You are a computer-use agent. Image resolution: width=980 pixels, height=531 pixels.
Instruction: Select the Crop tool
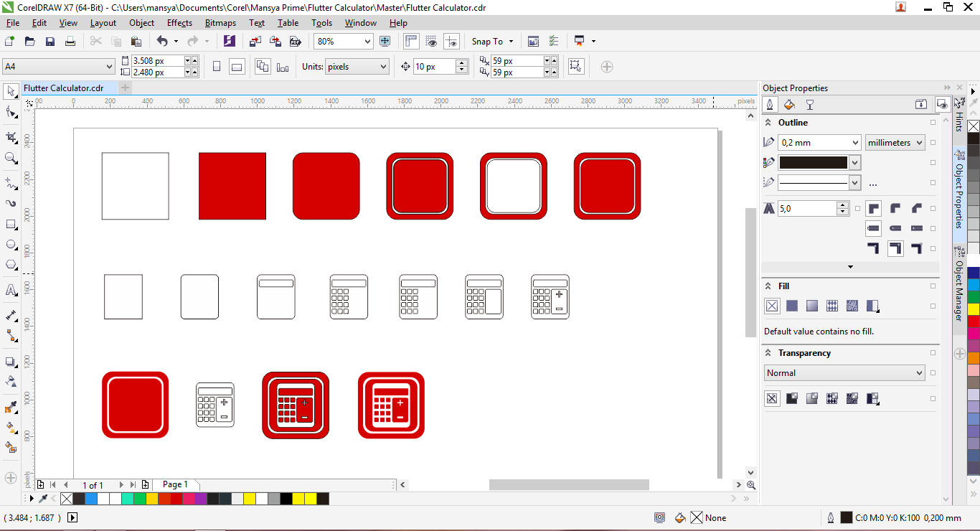(11, 137)
